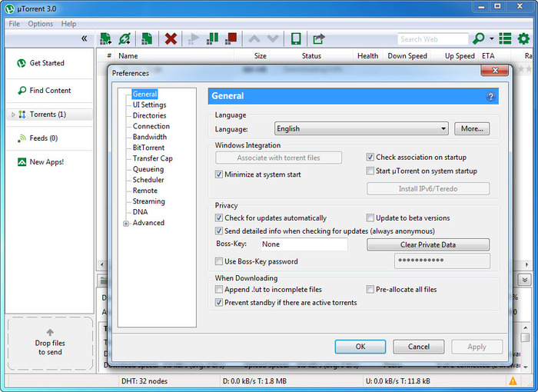
Task: Open the Remote mobile device icon
Action: click(x=296, y=38)
